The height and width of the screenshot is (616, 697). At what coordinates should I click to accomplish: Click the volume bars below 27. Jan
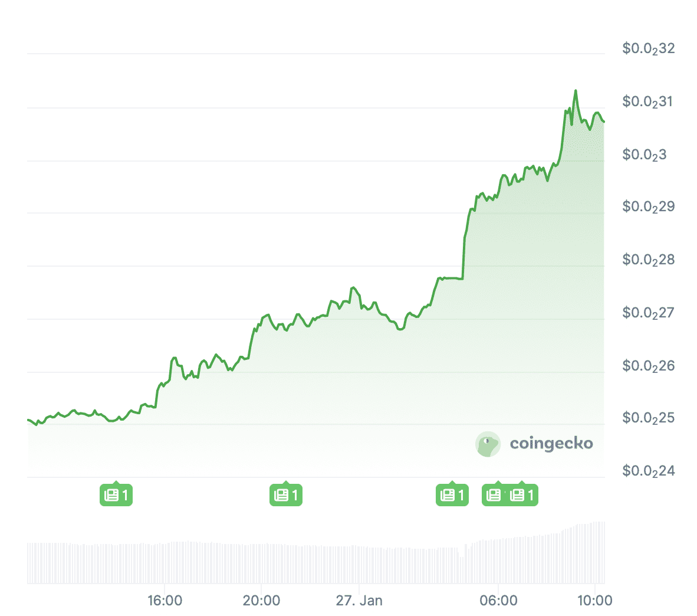coord(359,565)
